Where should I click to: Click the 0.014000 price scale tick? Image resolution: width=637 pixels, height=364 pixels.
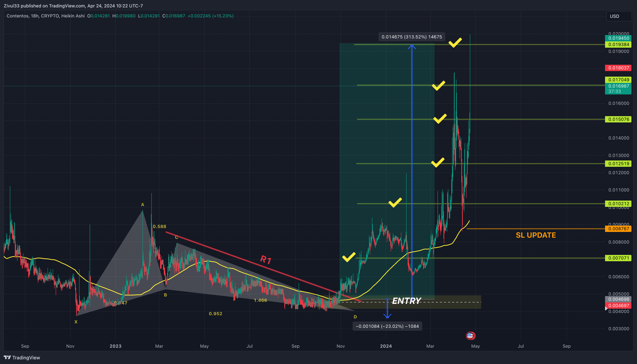click(x=618, y=138)
